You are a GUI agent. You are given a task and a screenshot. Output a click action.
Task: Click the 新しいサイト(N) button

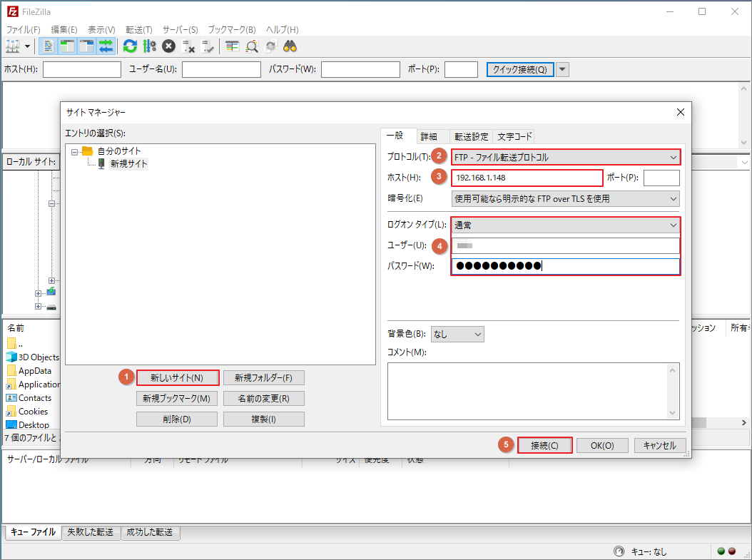pos(177,378)
